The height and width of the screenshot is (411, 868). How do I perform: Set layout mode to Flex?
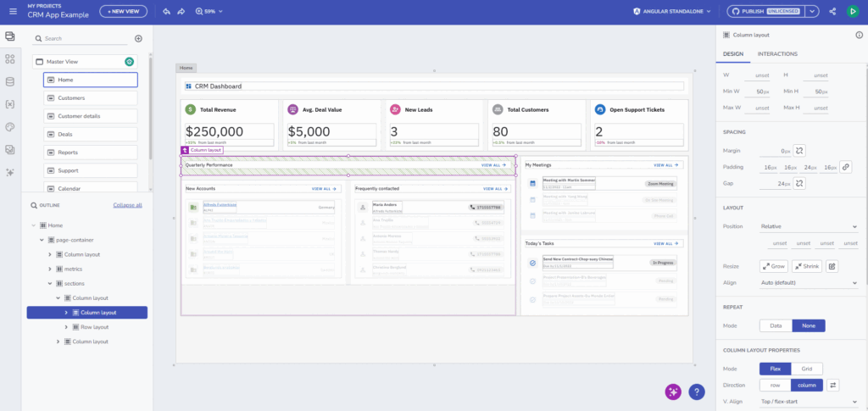(x=775, y=369)
